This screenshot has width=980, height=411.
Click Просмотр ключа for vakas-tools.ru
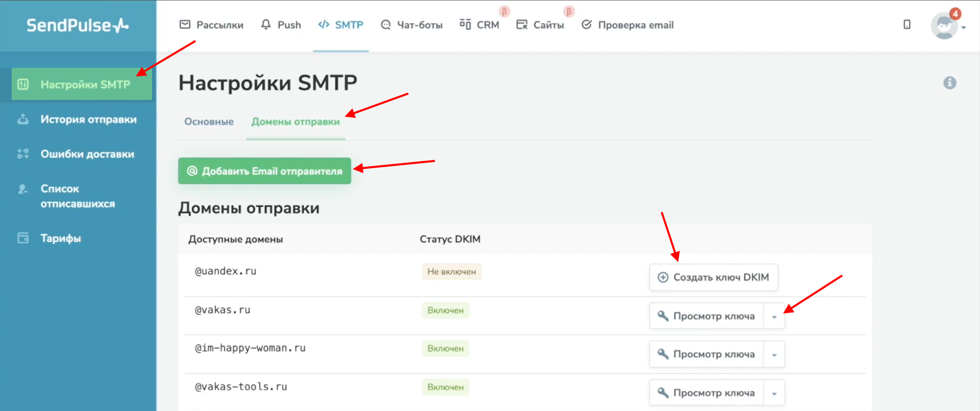coord(706,393)
